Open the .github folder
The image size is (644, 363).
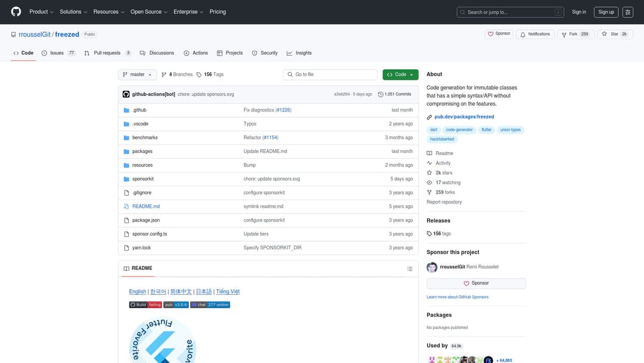click(x=140, y=110)
